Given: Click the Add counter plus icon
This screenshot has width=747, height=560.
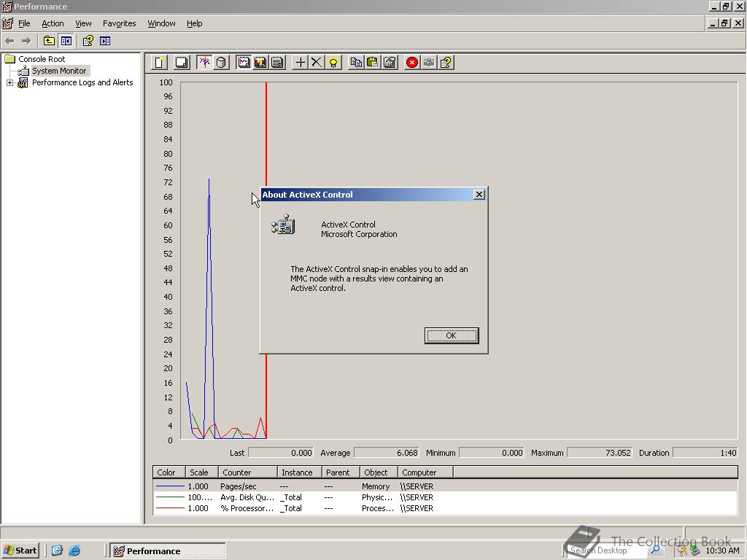Looking at the screenshot, I should tap(300, 63).
